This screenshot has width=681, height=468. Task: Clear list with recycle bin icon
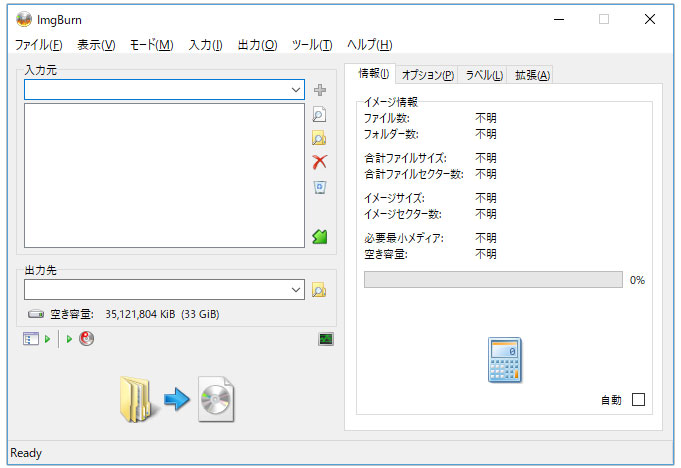320,187
